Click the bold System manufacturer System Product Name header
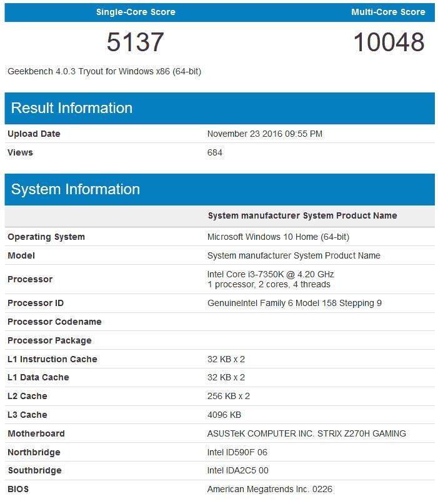Screen dimensions: 438x504 point(302,215)
